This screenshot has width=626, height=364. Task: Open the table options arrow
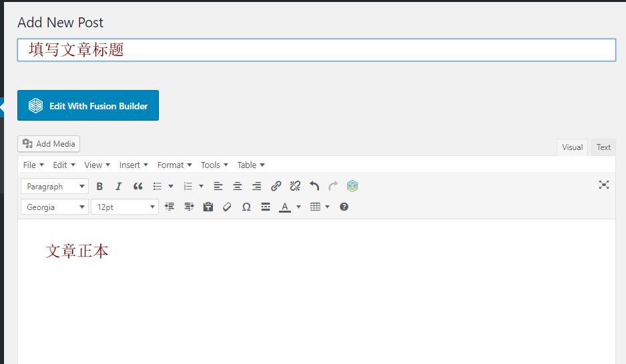(x=328, y=207)
